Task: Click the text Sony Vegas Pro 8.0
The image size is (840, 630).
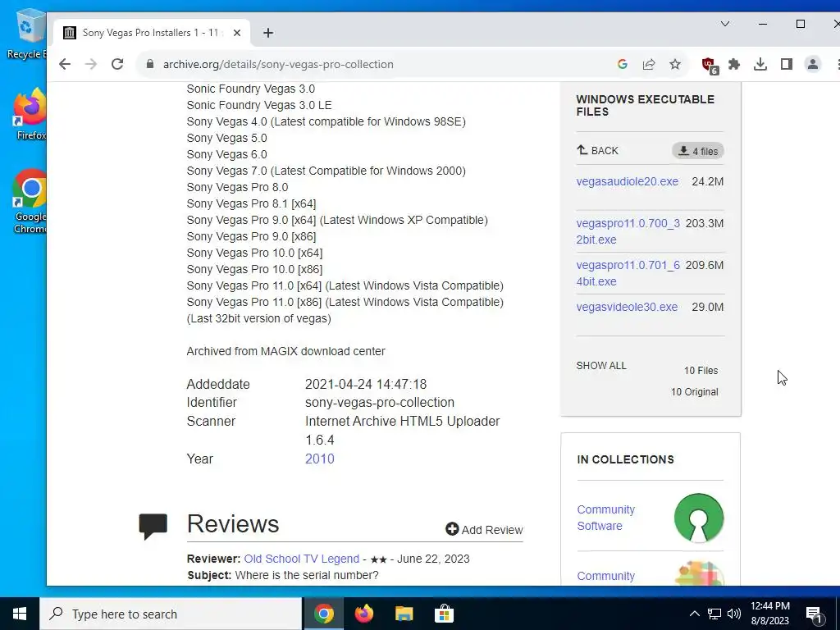Action: (x=237, y=188)
